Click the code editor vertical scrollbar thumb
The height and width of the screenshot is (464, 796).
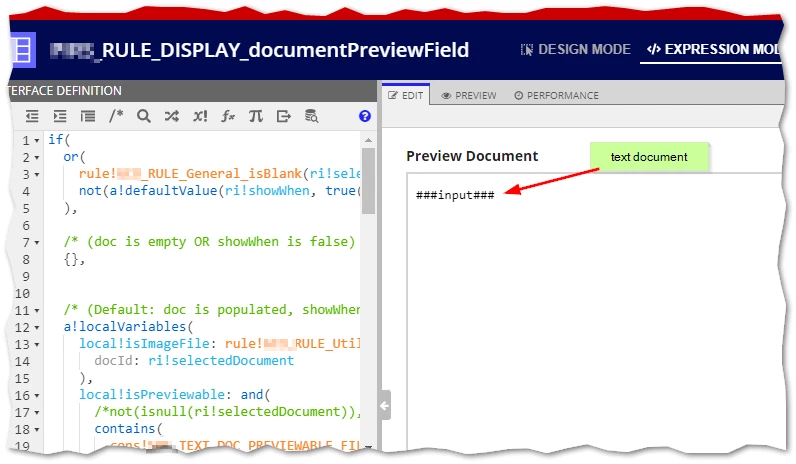pos(369,181)
